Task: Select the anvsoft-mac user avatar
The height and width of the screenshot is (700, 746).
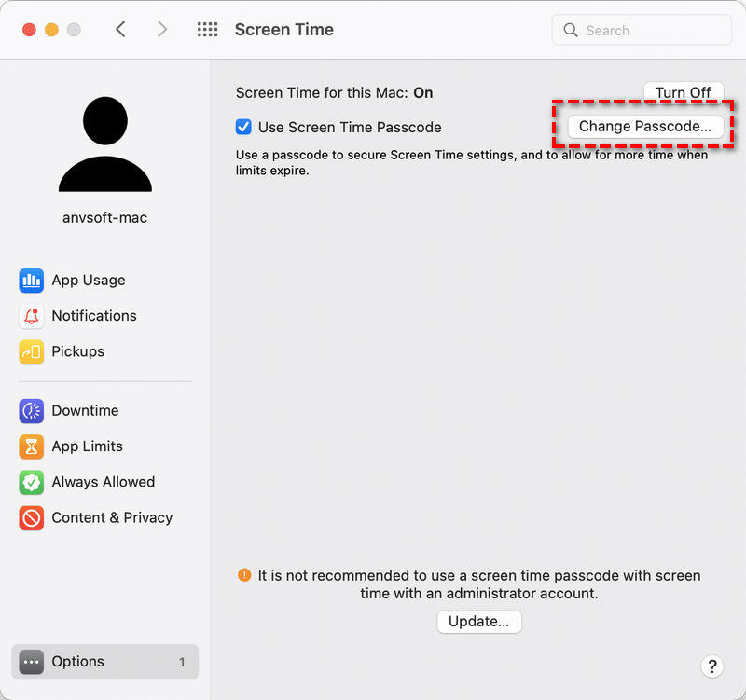Action: [104, 144]
